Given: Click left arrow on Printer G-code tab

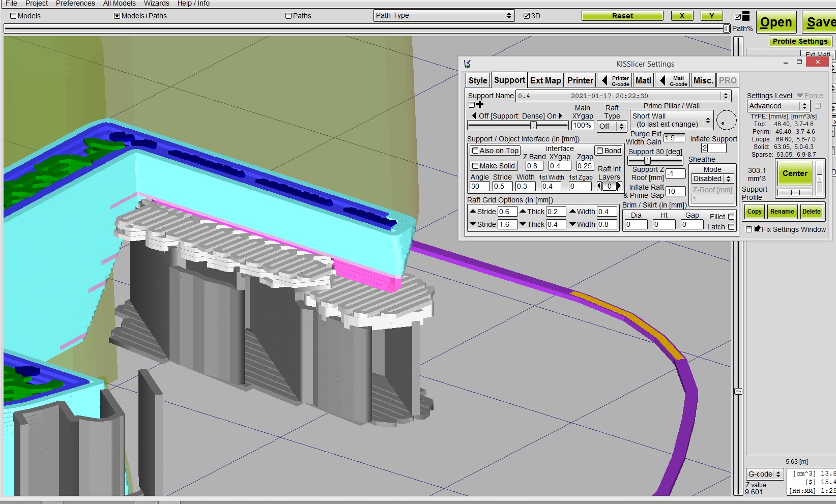Looking at the screenshot, I should (x=604, y=80).
